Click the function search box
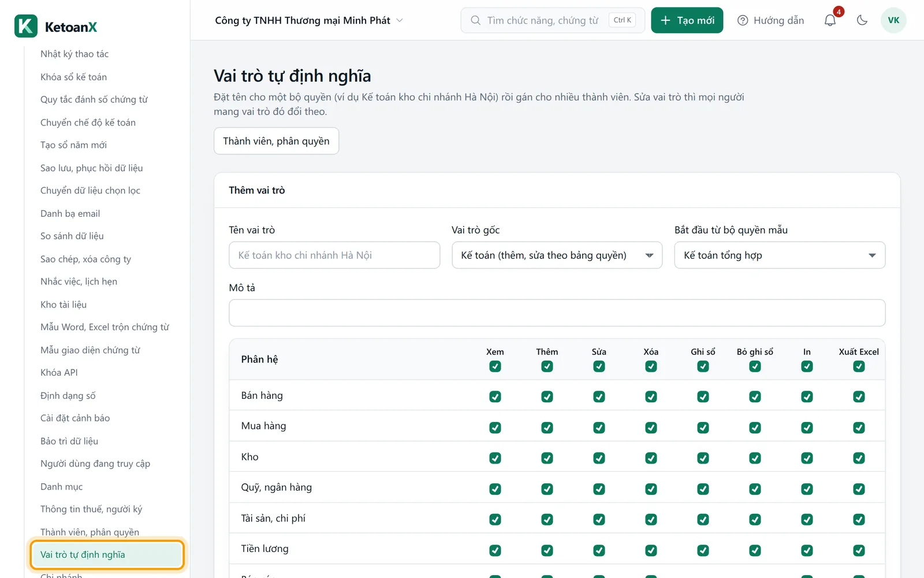 point(552,20)
